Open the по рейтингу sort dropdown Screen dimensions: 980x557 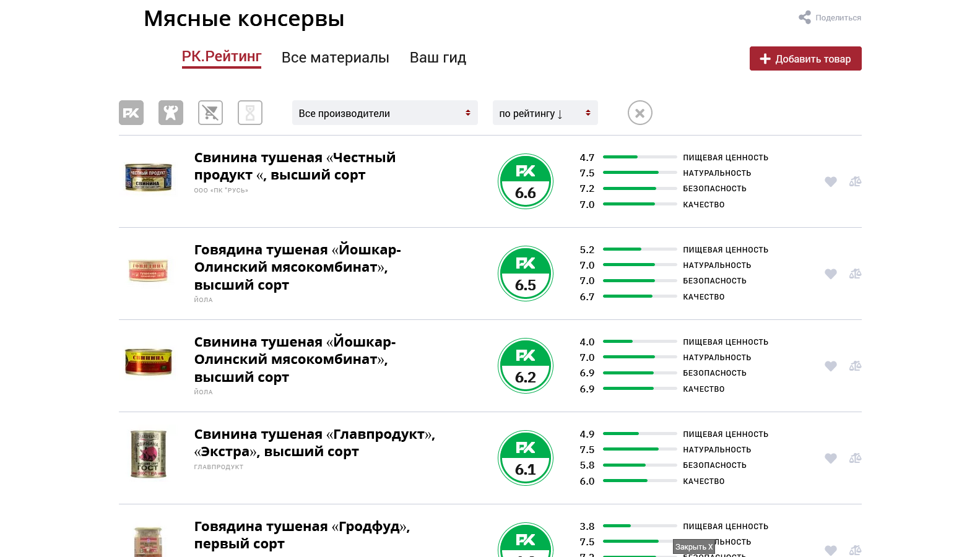[x=545, y=113]
